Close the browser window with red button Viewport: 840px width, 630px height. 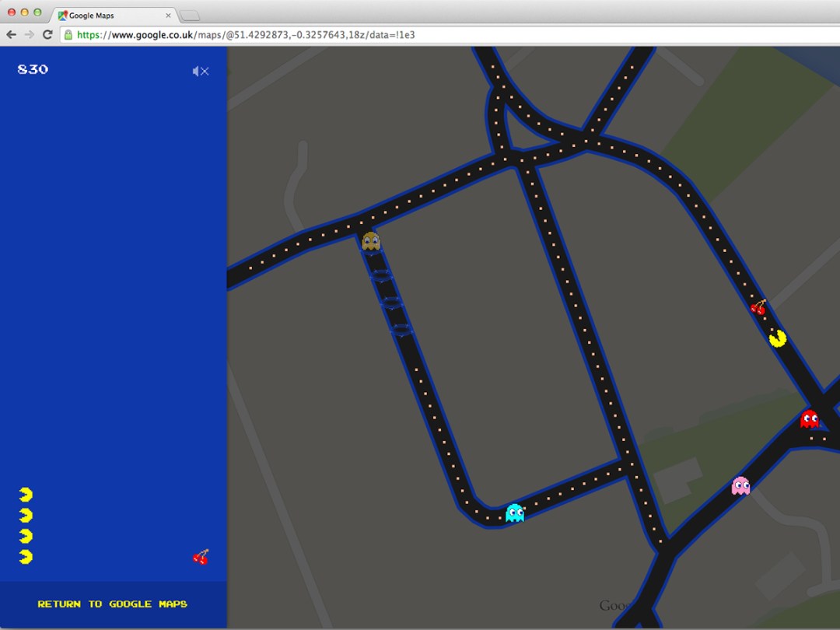click(11, 12)
